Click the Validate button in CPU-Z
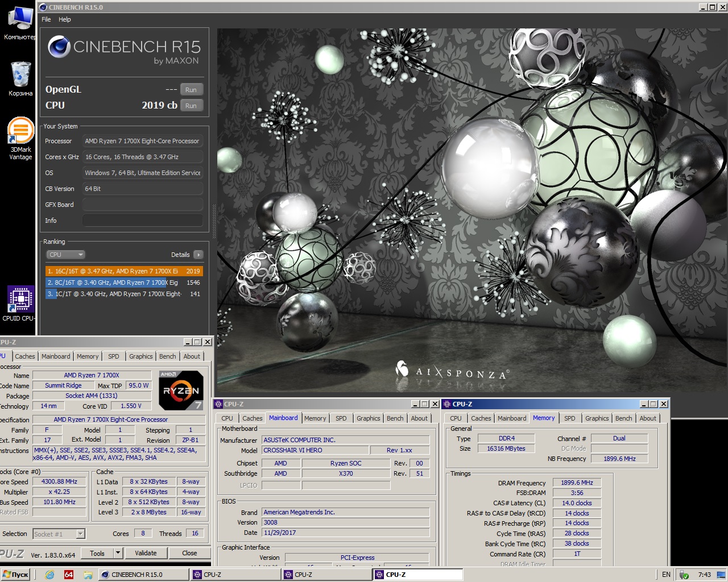 pos(146,553)
